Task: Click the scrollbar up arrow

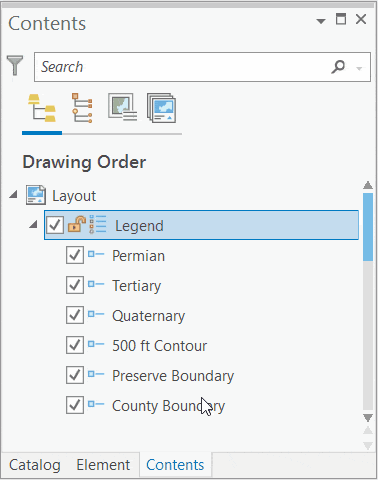Action: click(368, 185)
